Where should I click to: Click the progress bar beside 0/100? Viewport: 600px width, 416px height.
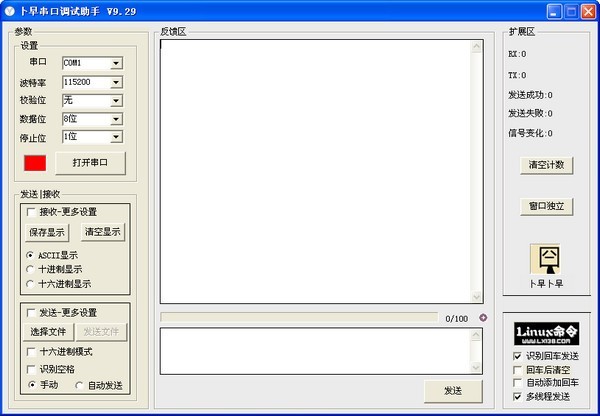(x=299, y=317)
